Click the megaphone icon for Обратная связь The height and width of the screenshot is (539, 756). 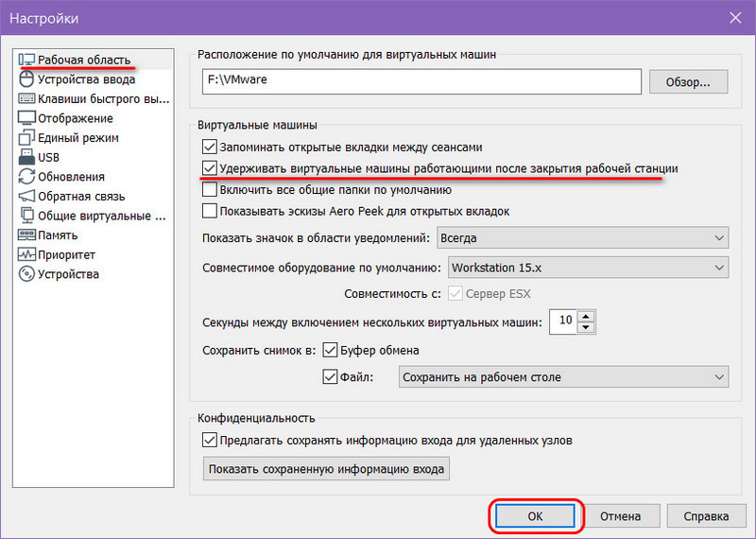click(26, 196)
